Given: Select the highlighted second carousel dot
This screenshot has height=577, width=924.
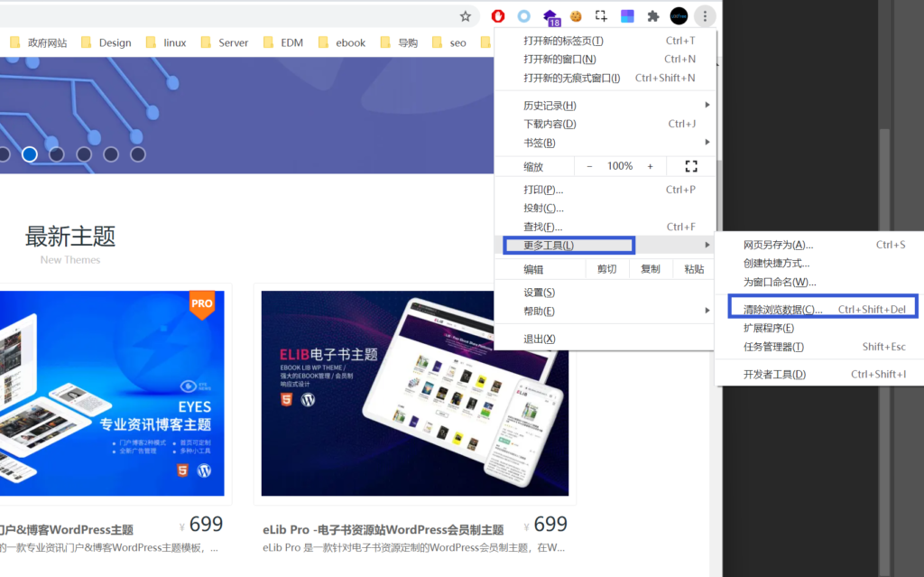Looking at the screenshot, I should click(x=30, y=154).
